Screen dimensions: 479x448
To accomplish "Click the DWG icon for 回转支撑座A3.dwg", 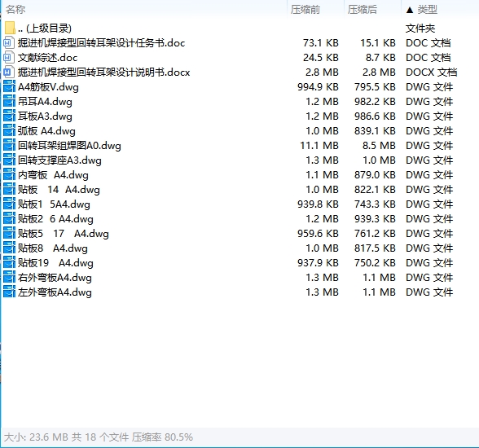I will pyautogui.click(x=9, y=160).
